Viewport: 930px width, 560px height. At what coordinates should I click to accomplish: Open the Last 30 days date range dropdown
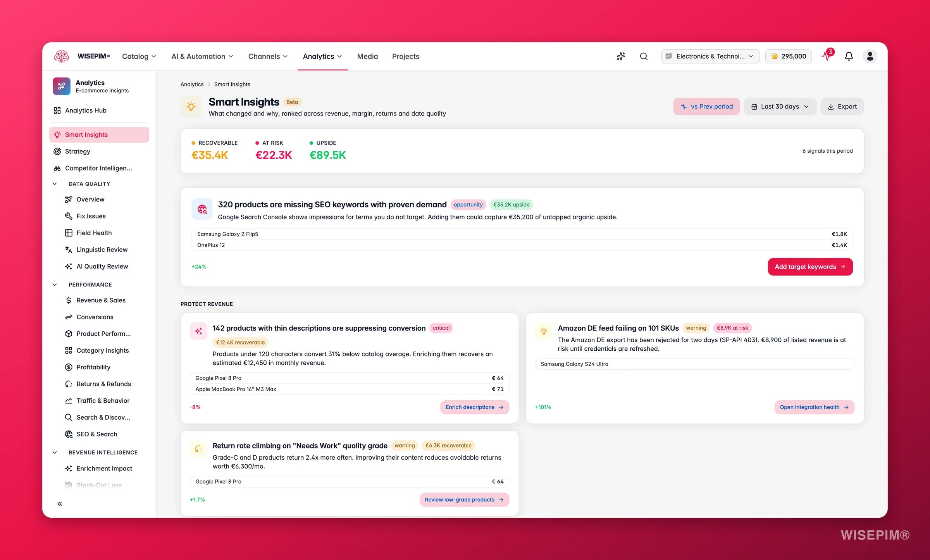pos(780,107)
